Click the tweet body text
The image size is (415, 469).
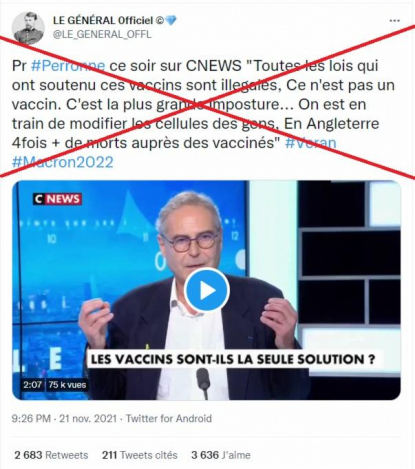pyautogui.click(x=203, y=114)
